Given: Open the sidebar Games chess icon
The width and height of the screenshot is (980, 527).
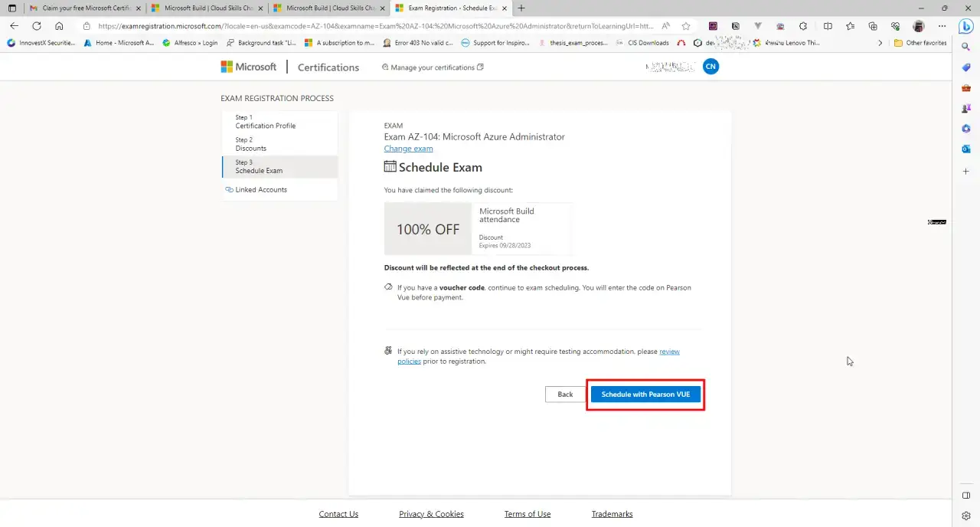Looking at the screenshot, I should pos(966,109).
